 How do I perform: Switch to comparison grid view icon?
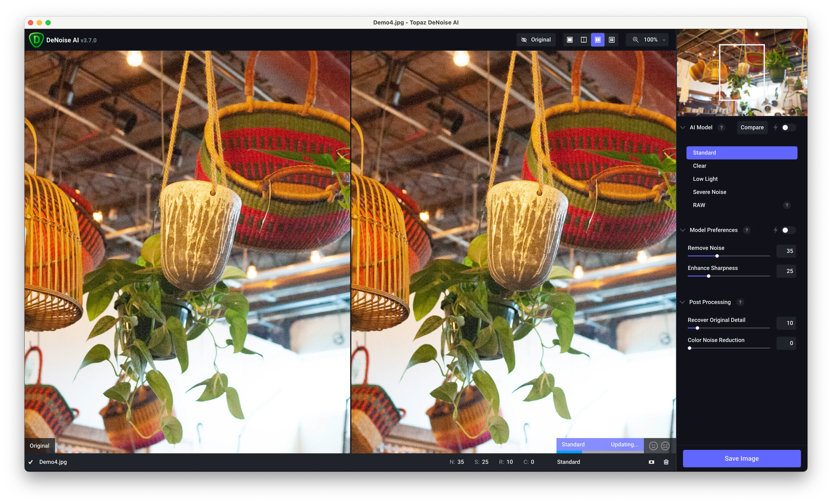click(611, 40)
